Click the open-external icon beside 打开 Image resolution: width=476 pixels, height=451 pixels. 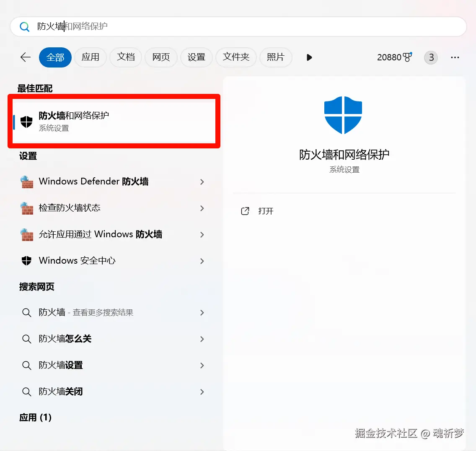(x=245, y=211)
